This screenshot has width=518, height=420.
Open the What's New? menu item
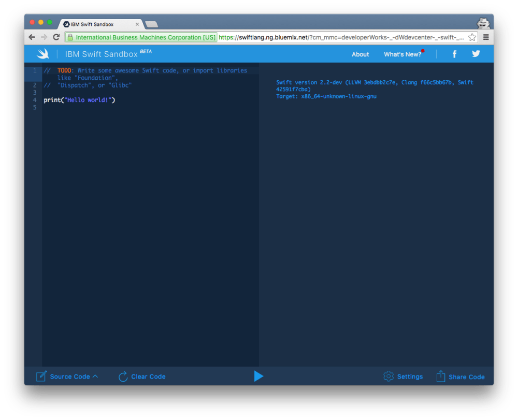pos(402,54)
